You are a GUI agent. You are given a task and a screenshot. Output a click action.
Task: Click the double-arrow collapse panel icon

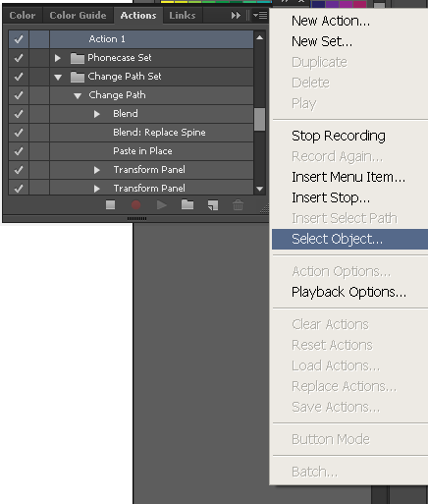pos(236,15)
